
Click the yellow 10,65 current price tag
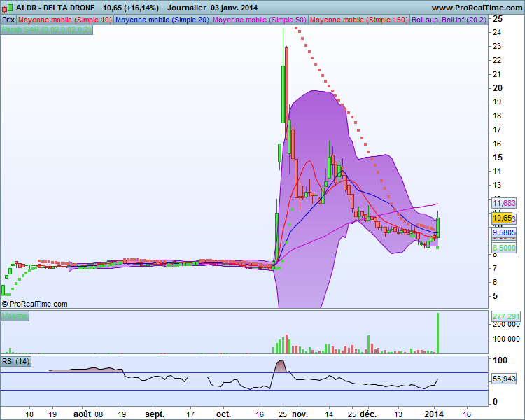502,218
